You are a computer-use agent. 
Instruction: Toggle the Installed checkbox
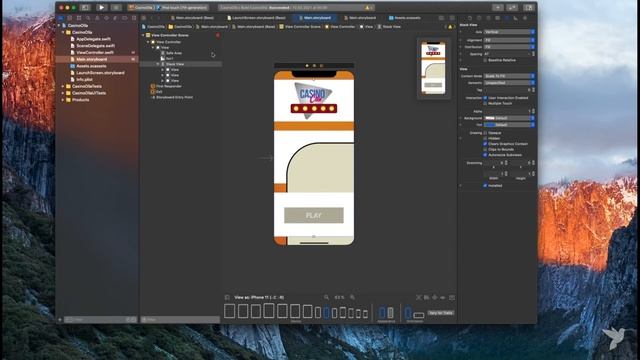485,185
